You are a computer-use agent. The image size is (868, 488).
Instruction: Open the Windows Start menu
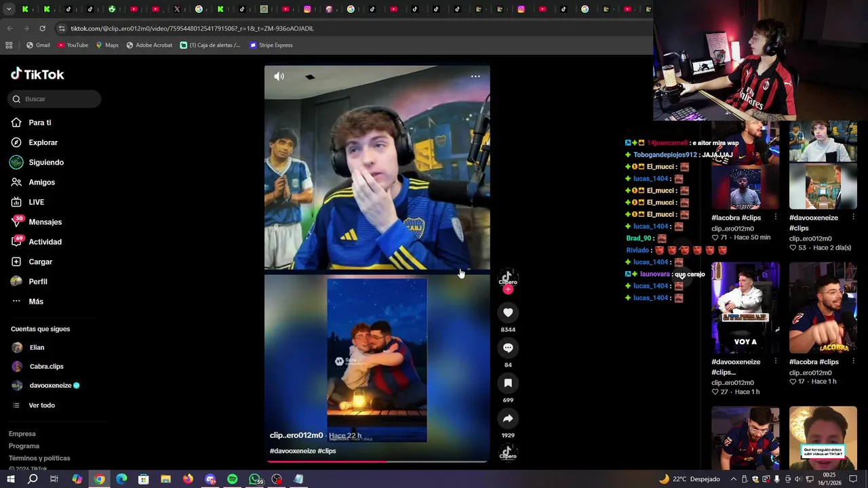(x=10, y=479)
